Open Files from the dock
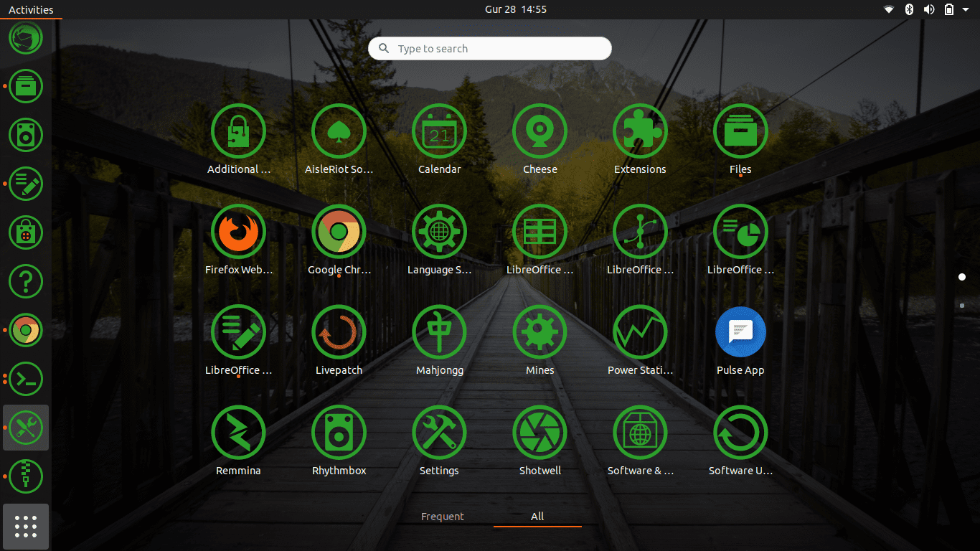Image resolution: width=980 pixels, height=551 pixels. click(x=26, y=86)
